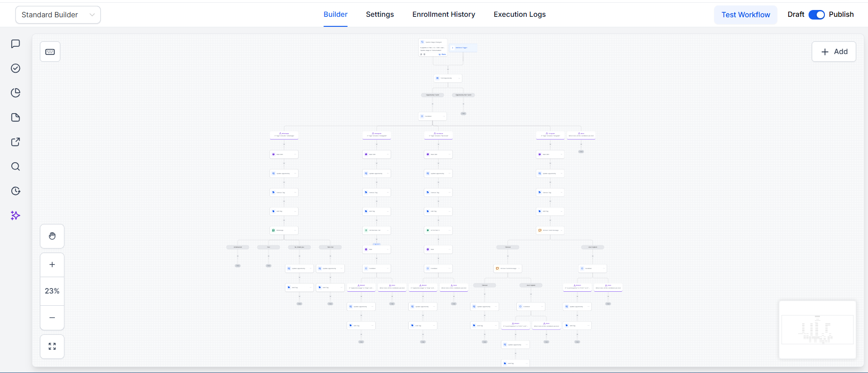The height and width of the screenshot is (373, 868).
Task: Open the sticky notes icon in sidebar
Action: [x=15, y=117]
